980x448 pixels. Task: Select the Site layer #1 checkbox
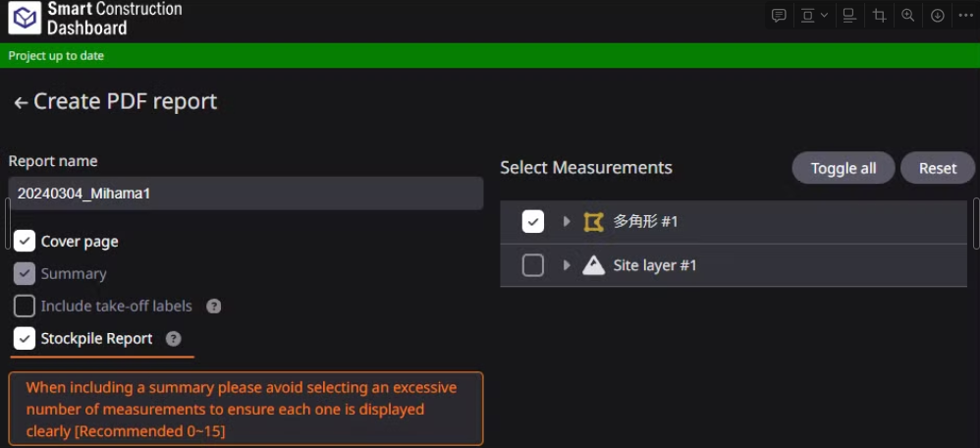pyautogui.click(x=533, y=265)
